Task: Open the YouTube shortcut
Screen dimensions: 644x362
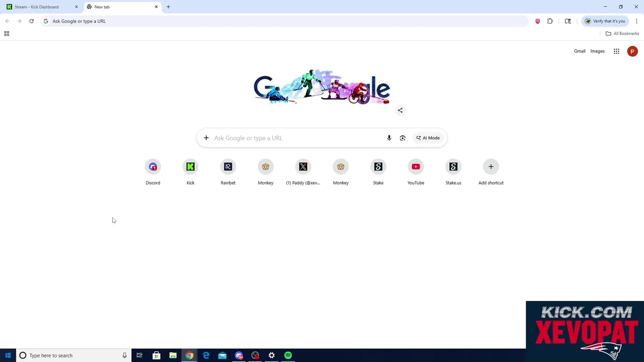Action: point(416,172)
